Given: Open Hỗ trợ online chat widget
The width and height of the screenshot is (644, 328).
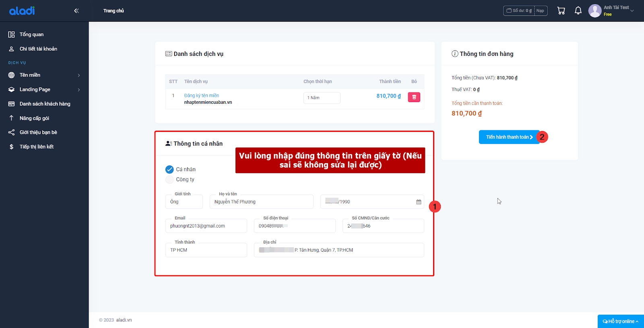Looking at the screenshot, I should pos(620,321).
